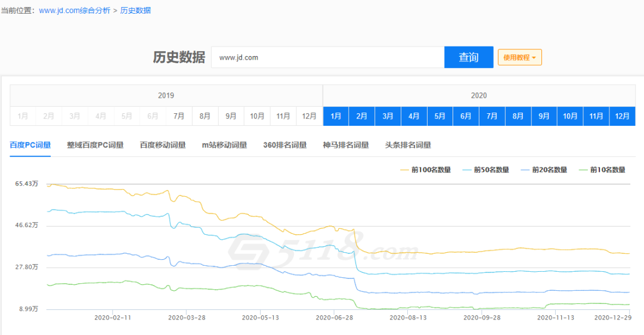Select 2019 12月 month cell
The image size is (644, 335).
309,116
